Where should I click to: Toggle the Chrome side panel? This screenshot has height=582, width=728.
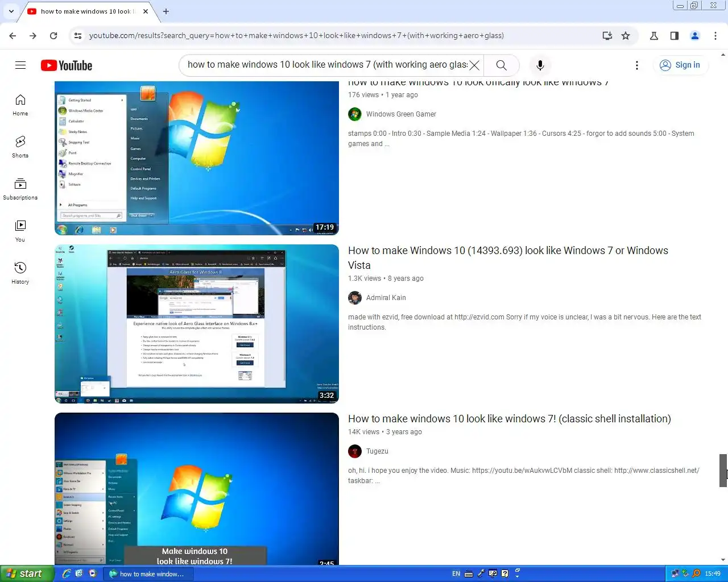pyautogui.click(x=675, y=36)
